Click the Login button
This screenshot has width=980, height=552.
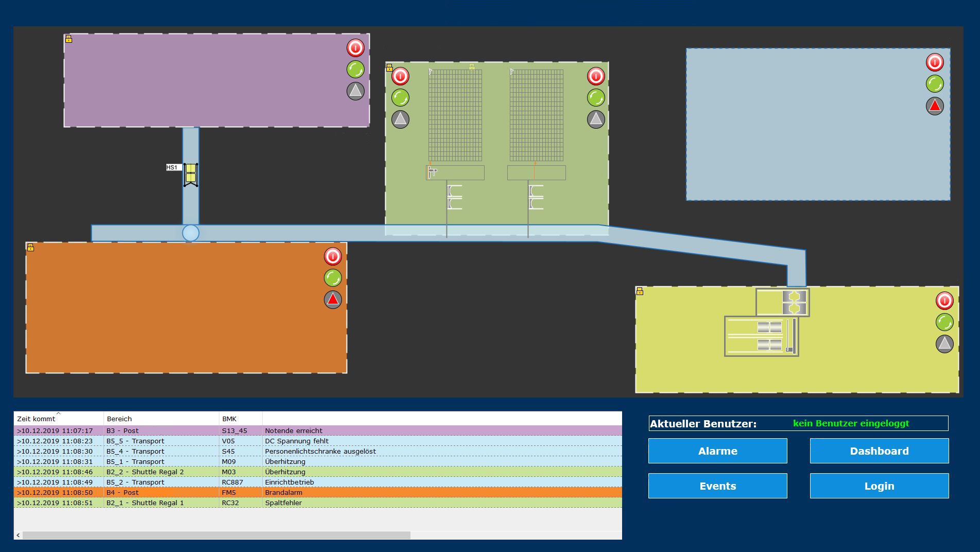click(x=879, y=486)
